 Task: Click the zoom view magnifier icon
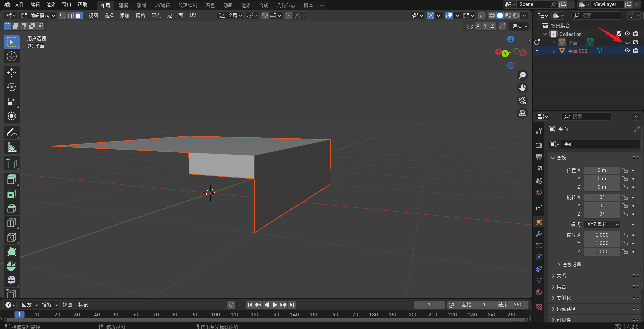click(x=522, y=75)
